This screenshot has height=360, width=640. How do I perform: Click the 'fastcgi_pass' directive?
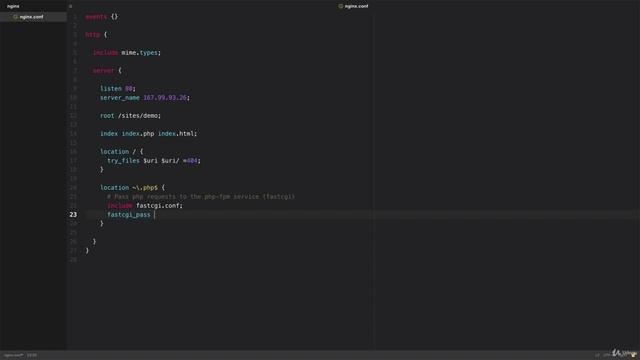click(129, 214)
